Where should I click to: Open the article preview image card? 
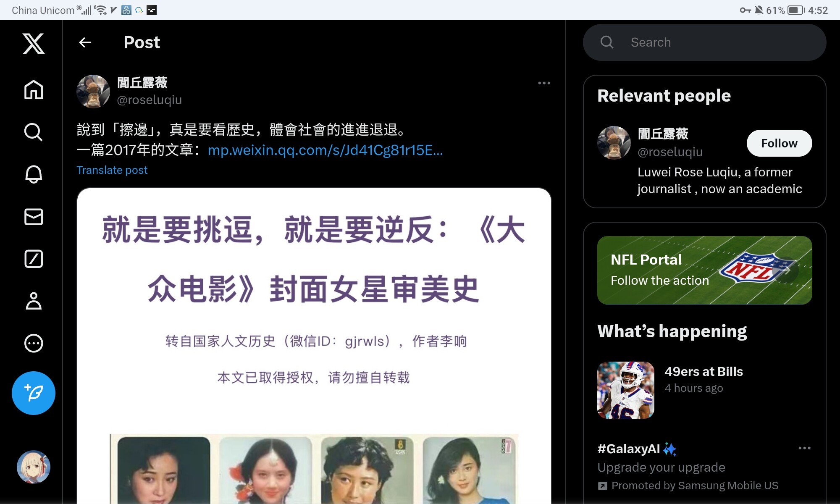314,344
